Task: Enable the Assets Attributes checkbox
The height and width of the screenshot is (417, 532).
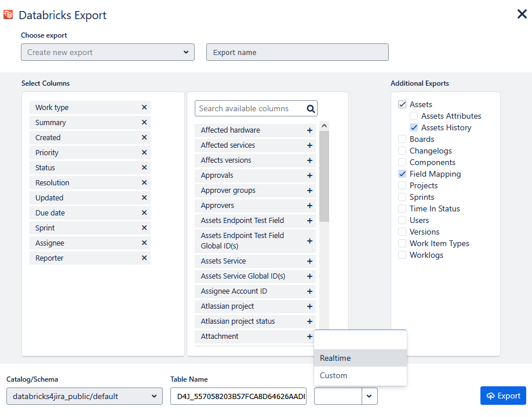Action: click(414, 116)
